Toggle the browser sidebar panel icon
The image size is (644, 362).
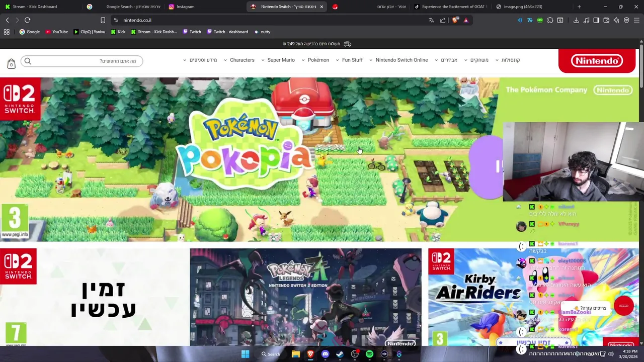[596, 20]
